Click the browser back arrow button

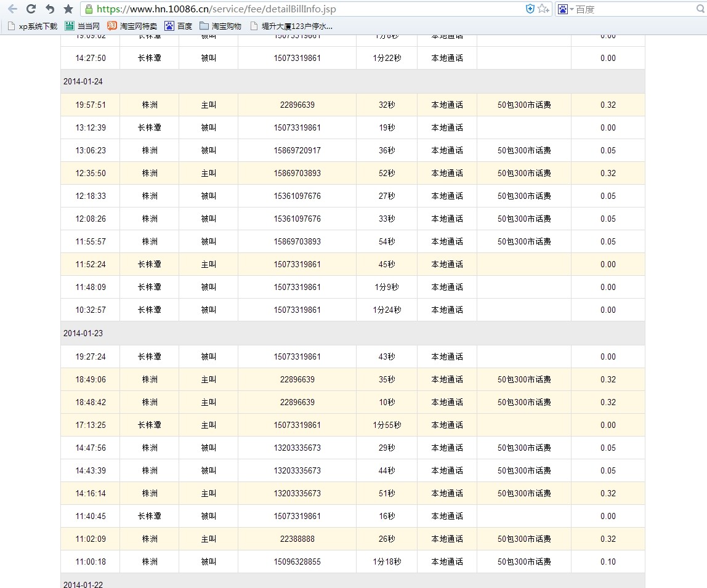12,9
